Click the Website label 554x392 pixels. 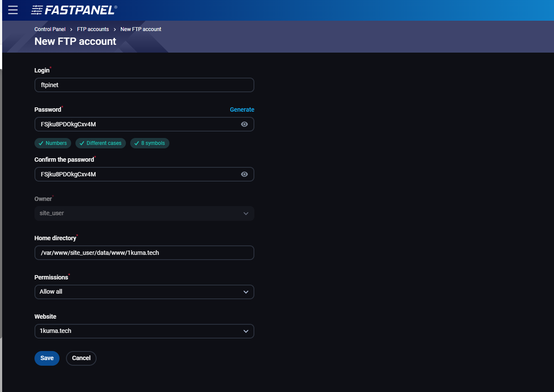pos(45,317)
